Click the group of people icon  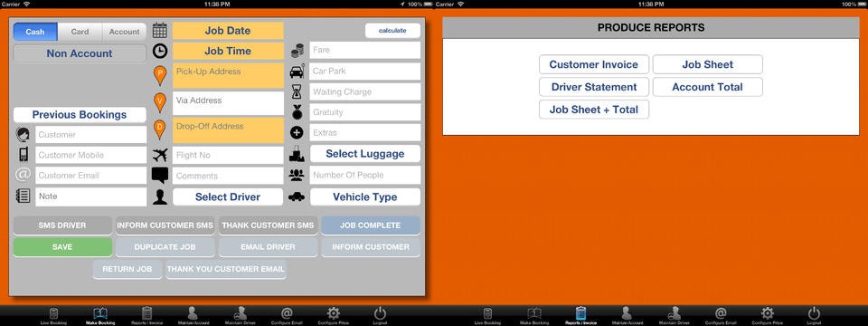point(297,175)
